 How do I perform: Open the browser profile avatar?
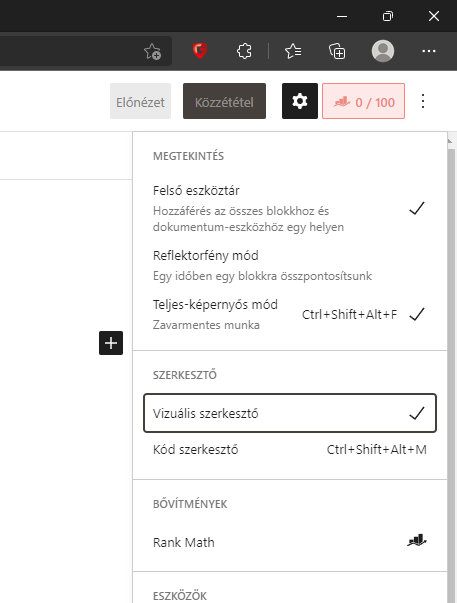(x=383, y=51)
